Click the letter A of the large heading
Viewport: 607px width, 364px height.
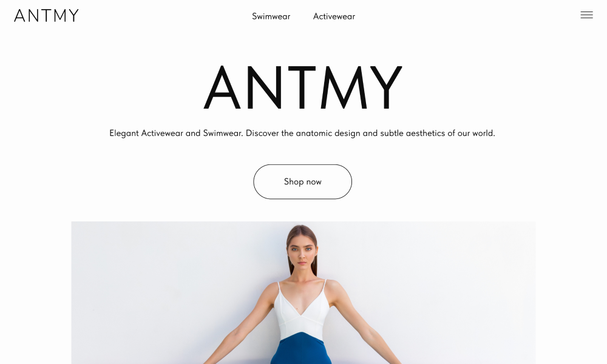click(222, 87)
